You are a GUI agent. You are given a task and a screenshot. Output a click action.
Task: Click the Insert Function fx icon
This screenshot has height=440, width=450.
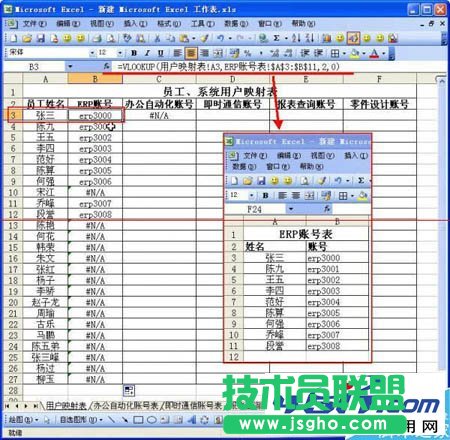point(107,66)
